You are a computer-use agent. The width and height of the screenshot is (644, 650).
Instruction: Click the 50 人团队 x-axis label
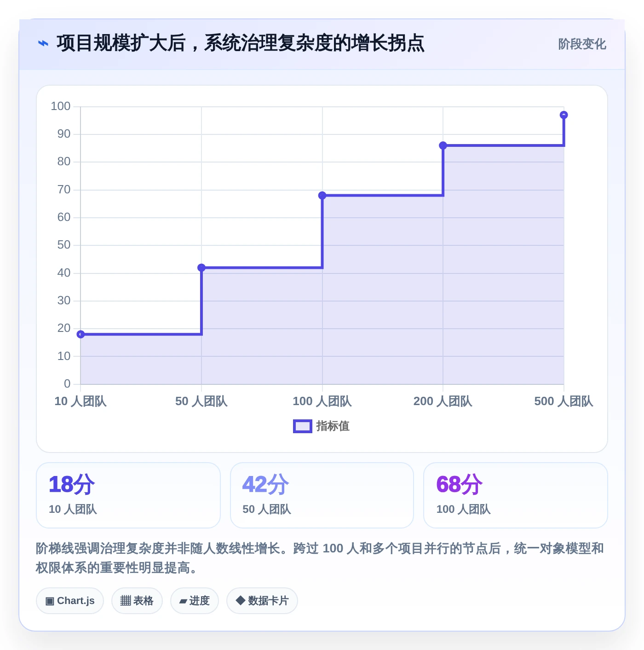click(x=201, y=401)
